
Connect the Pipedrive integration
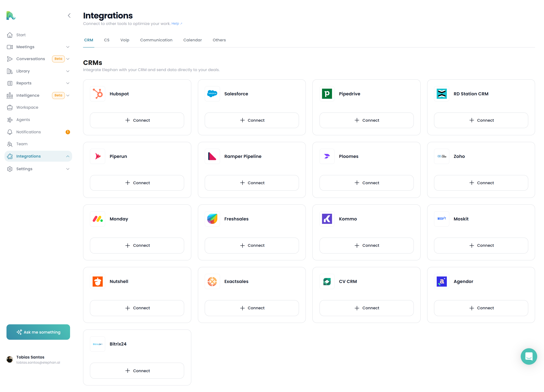(x=366, y=120)
